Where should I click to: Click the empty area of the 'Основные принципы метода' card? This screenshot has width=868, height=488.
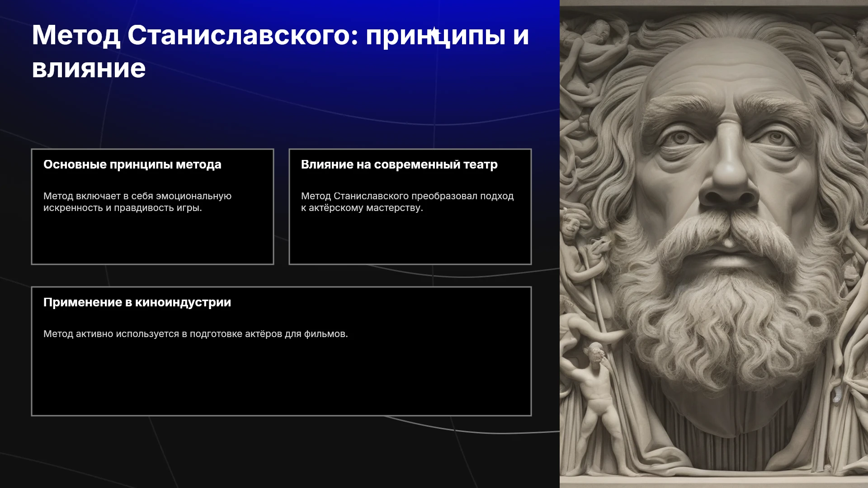[x=152, y=239]
